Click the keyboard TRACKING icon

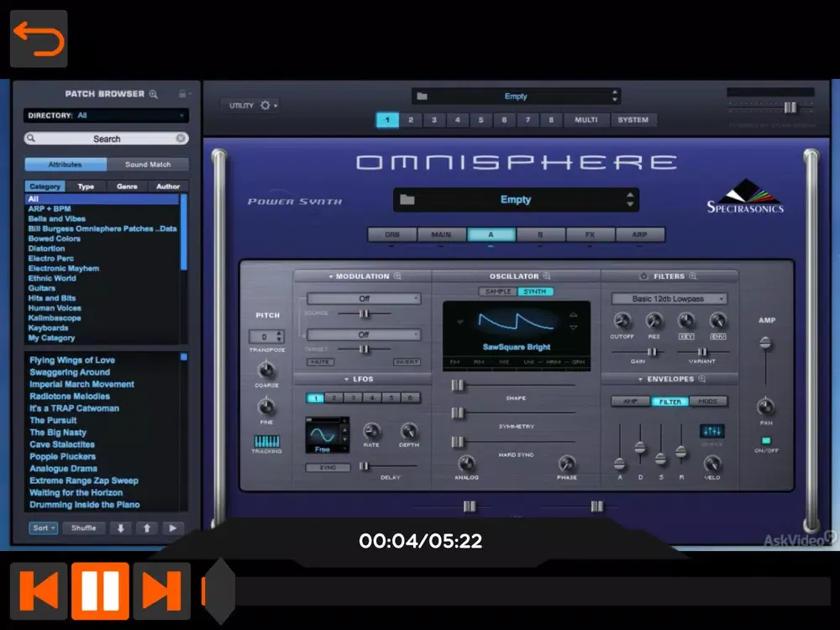(267, 441)
